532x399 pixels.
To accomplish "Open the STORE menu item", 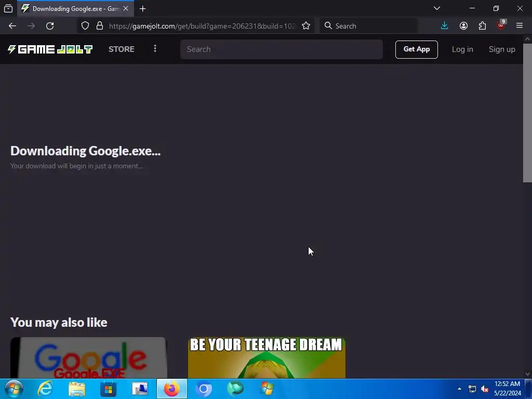I will [x=122, y=49].
